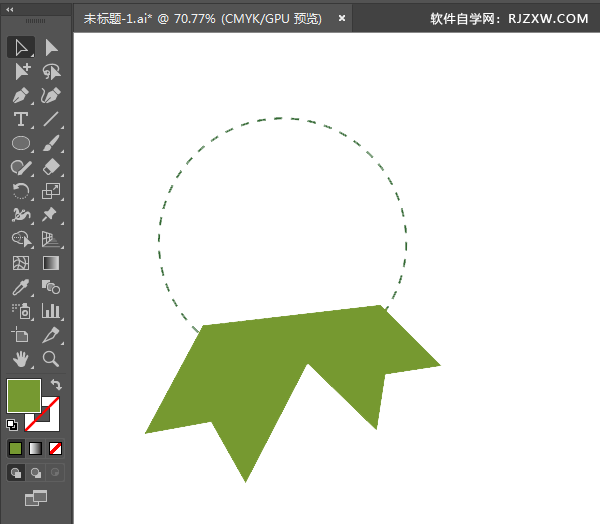The width and height of the screenshot is (600, 524).
Task: Select the Puppet Warp pin tool
Action: [51, 215]
